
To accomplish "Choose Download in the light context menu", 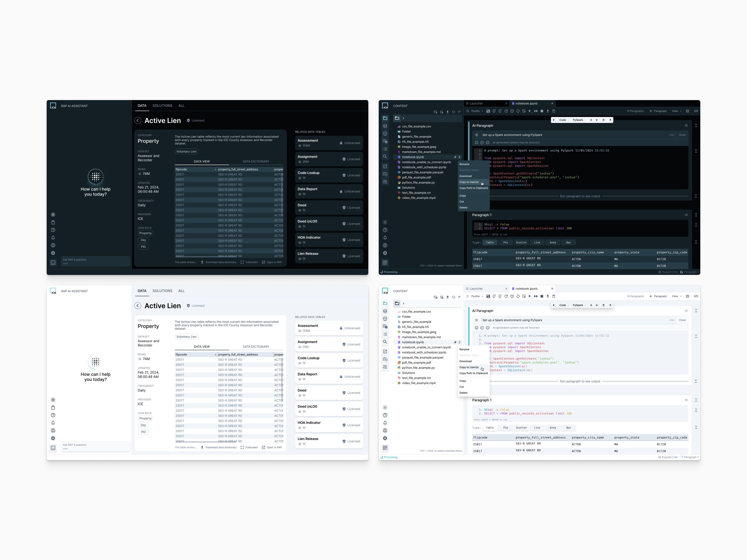I will (465, 361).
